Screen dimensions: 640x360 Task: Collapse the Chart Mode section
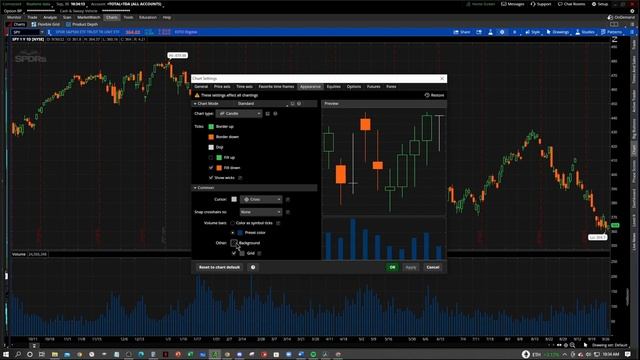[195, 104]
